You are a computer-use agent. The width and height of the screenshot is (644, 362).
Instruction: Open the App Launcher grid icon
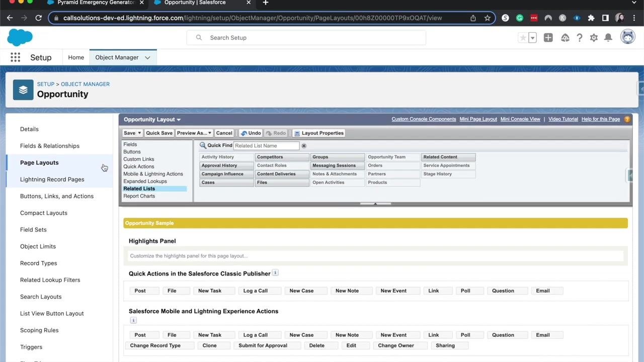click(15, 57)
